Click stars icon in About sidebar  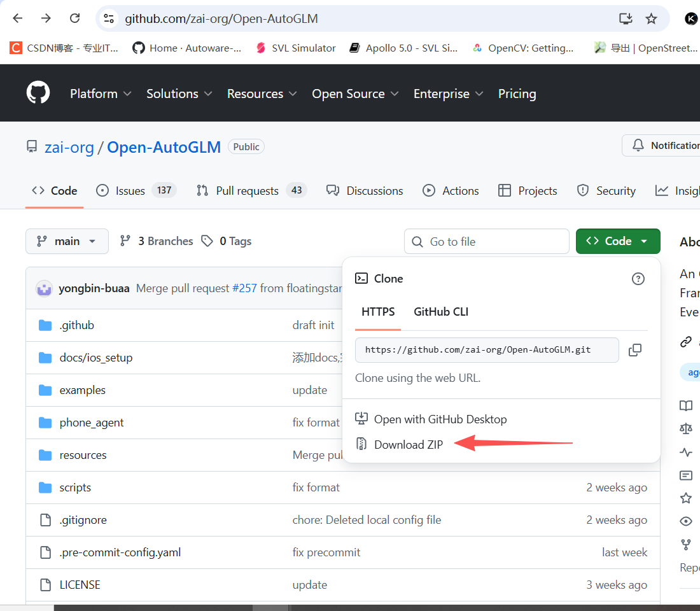686,498
